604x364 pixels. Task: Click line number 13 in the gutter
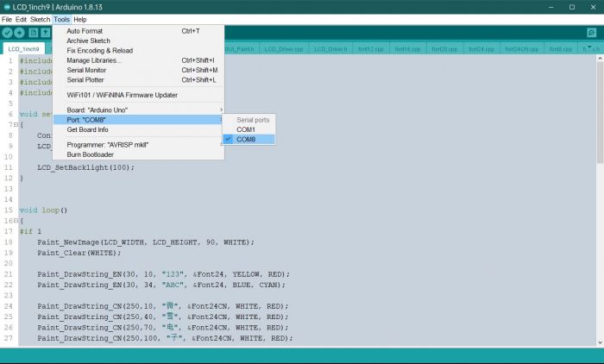(9, 189)
